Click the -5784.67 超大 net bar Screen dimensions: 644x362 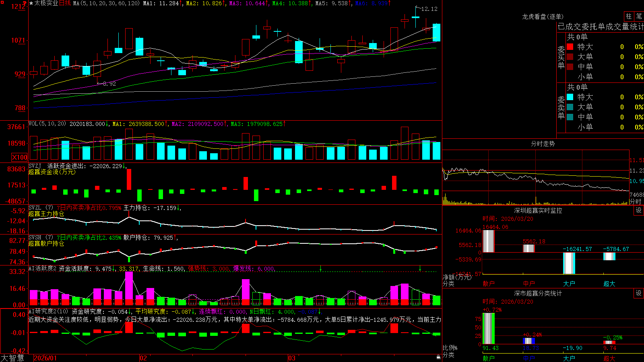pos(609,256)
